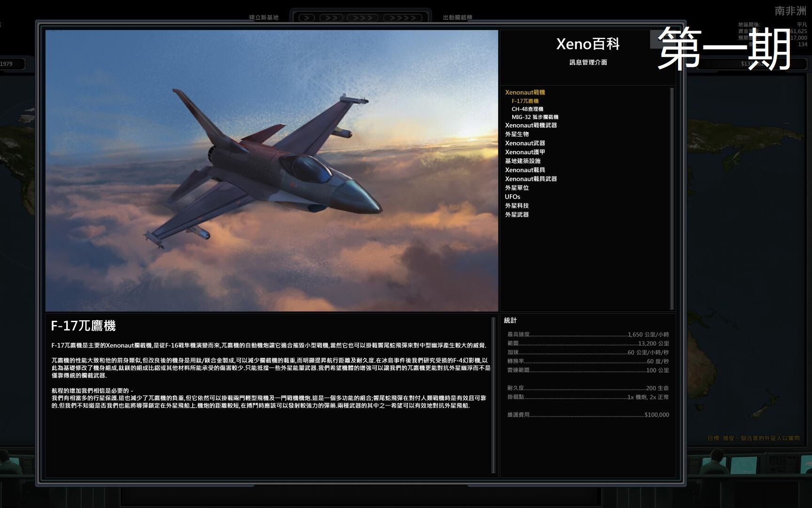Screen dimensions: 812x508
Task: Click the F-17 description text scrollbar
Action: pyautogui.click(x=493, y=395)
